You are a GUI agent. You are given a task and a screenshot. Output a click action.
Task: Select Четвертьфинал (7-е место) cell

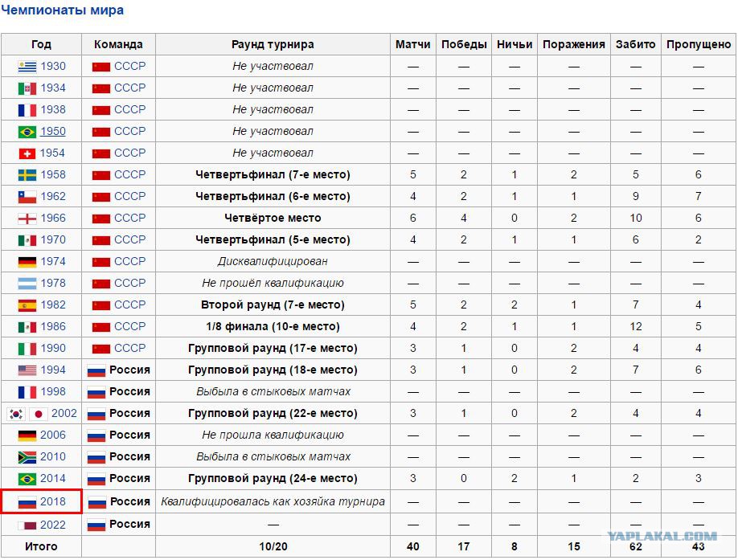(x=273, y=175)
